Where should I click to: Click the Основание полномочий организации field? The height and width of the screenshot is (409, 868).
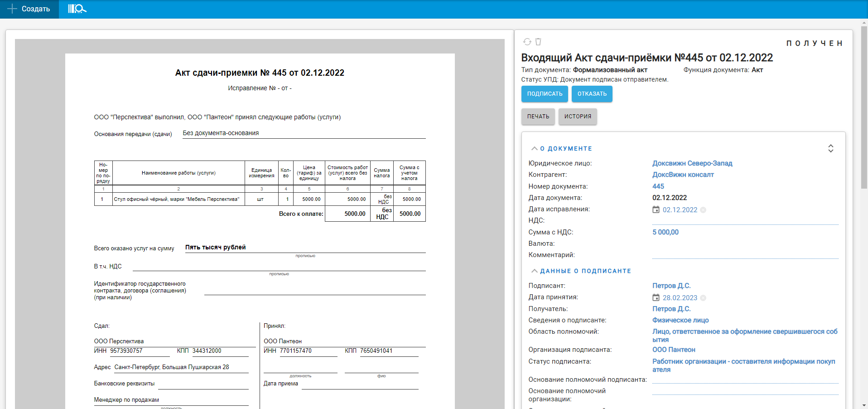745,391
